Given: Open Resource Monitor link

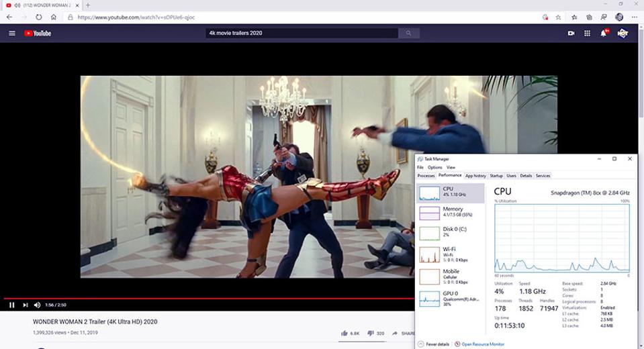Looking at the screenshot, I should coord(483,344).
